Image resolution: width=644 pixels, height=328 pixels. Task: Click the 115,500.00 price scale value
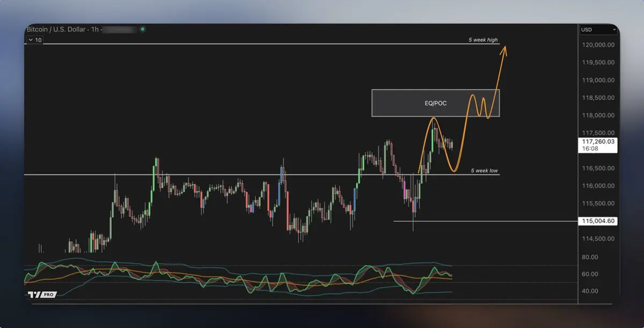(x=598, y=203)
